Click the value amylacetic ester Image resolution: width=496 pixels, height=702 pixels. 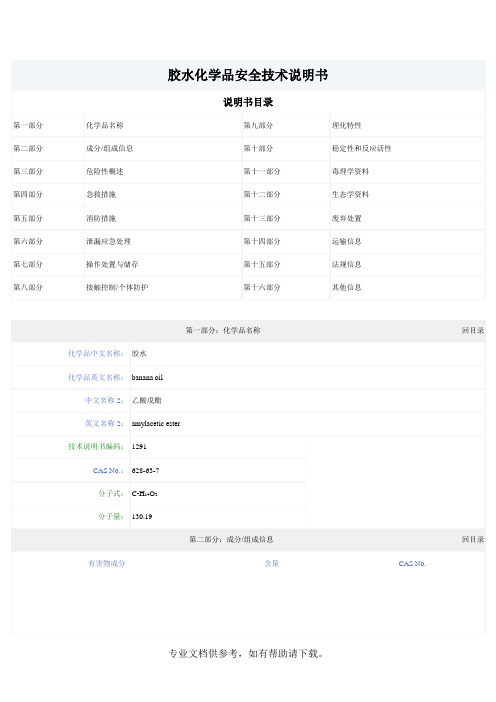tap(156, 424)
